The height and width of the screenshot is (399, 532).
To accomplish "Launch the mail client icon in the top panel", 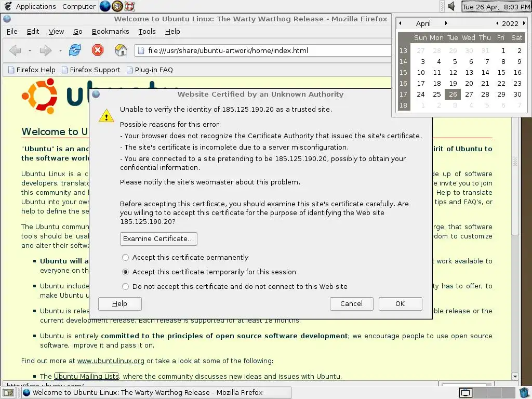I will coord(117,6).
